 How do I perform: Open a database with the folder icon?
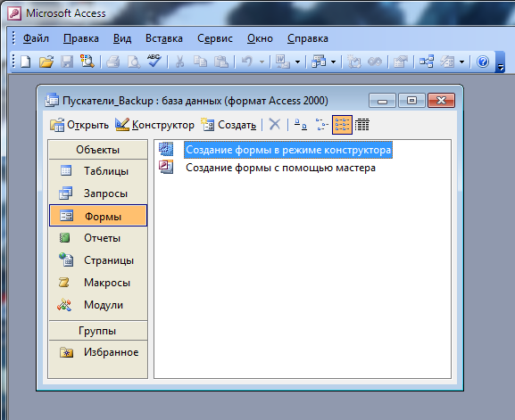(x=46, y=62)
